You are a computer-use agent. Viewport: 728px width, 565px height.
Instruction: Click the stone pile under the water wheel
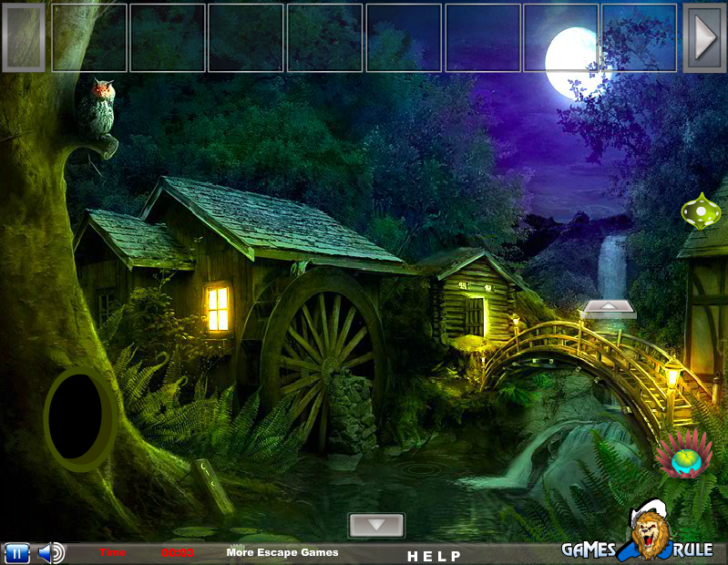(x=351, y=413)
